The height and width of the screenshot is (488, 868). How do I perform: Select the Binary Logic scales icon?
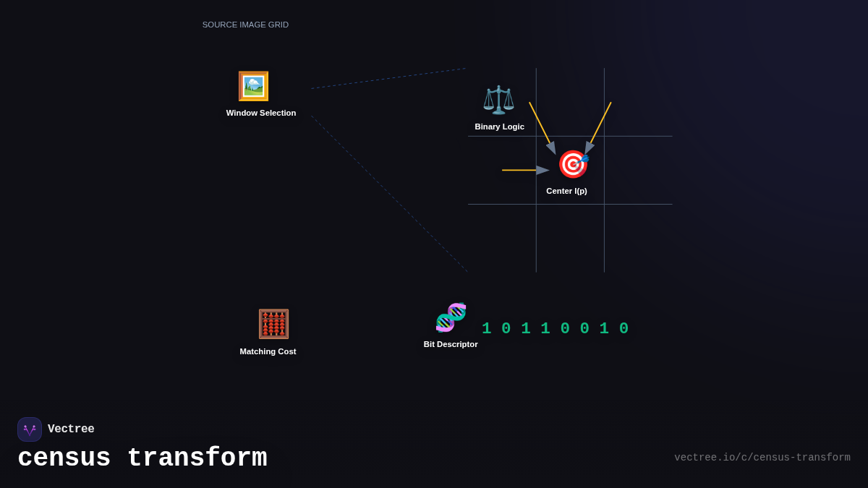tap(498, 100)
